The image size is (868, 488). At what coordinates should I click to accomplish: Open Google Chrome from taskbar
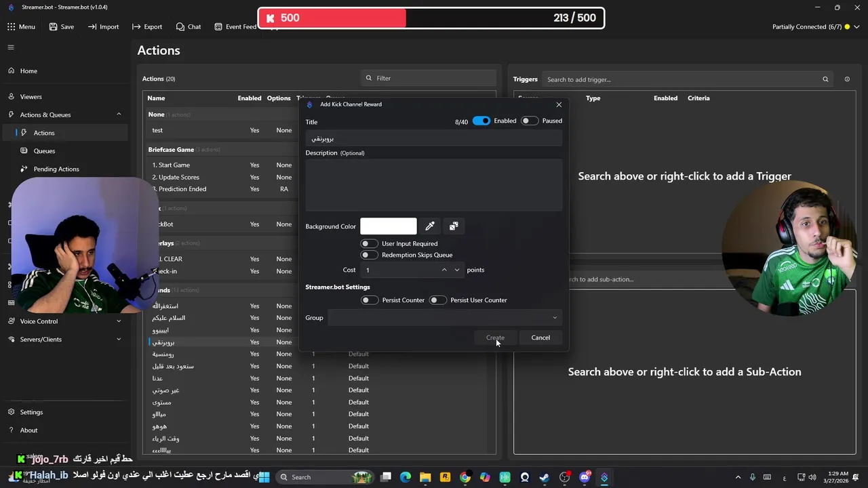tap(465, 477)
